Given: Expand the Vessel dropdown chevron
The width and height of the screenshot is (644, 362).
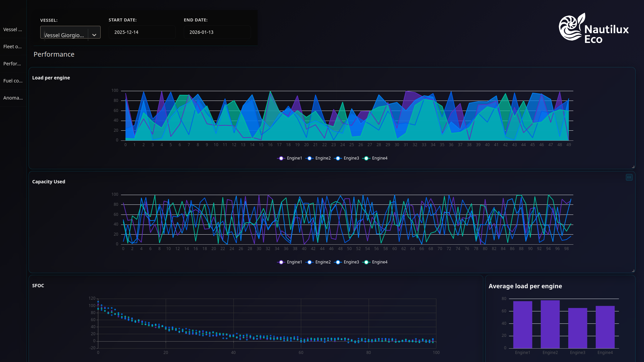Looking at the screenshot, I should (x=94, y=35).
